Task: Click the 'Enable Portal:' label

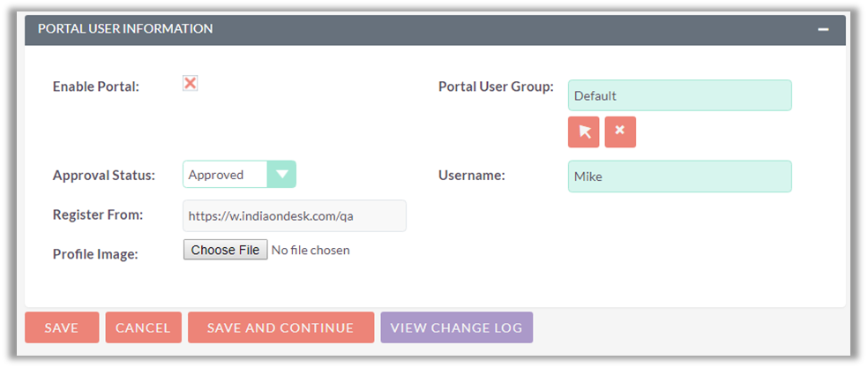Action: coord(96,86)
